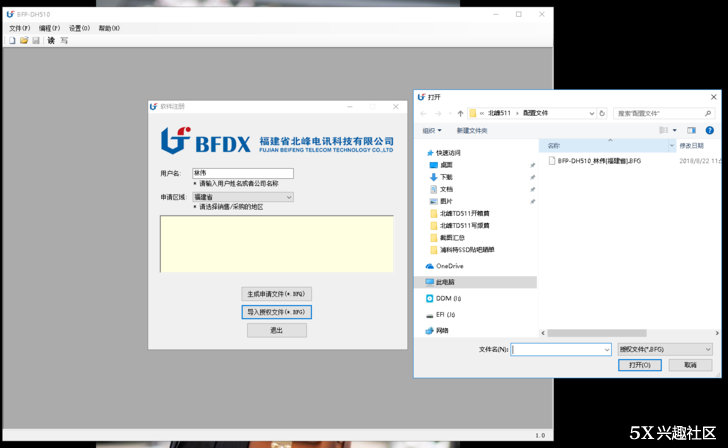This screenshot has height=448, width=728.
Task: Click the 文件名 filename input field
Action: pos(558,349)
